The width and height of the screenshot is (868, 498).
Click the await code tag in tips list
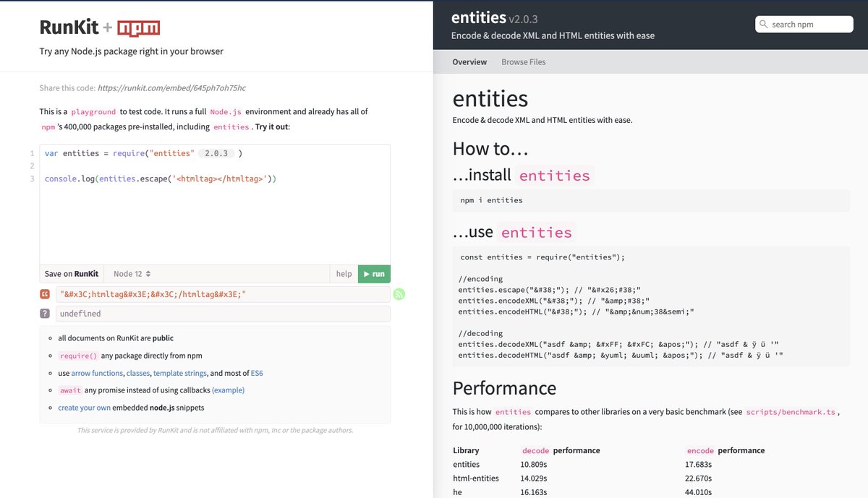(x=70, y=390)
